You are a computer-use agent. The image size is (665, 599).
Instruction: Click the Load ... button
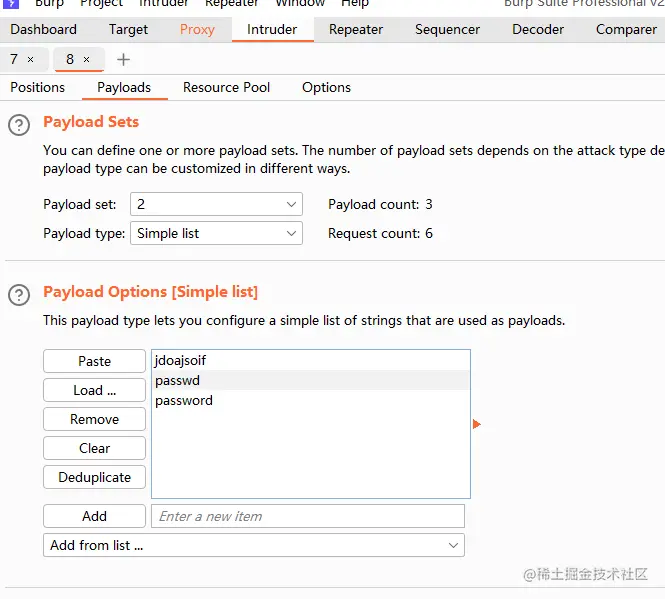(x=94, y=390)
